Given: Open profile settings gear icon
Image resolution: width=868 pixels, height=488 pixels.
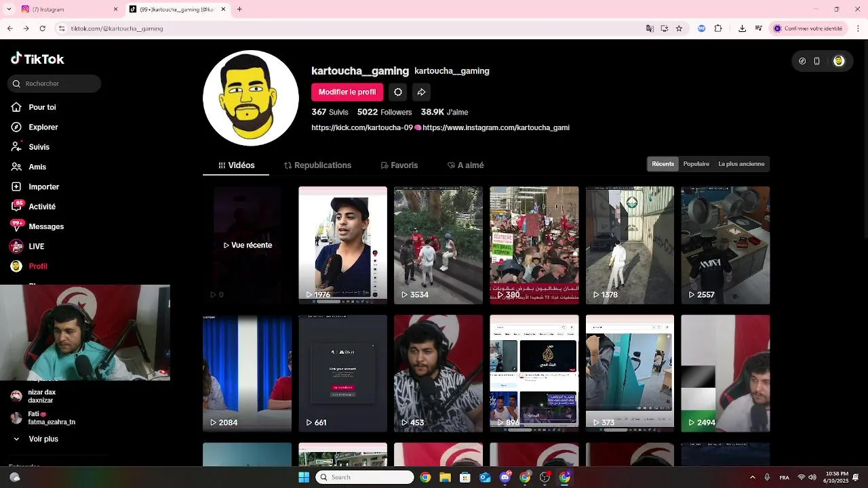Looking at the screenshot, I should pos(398,92).
